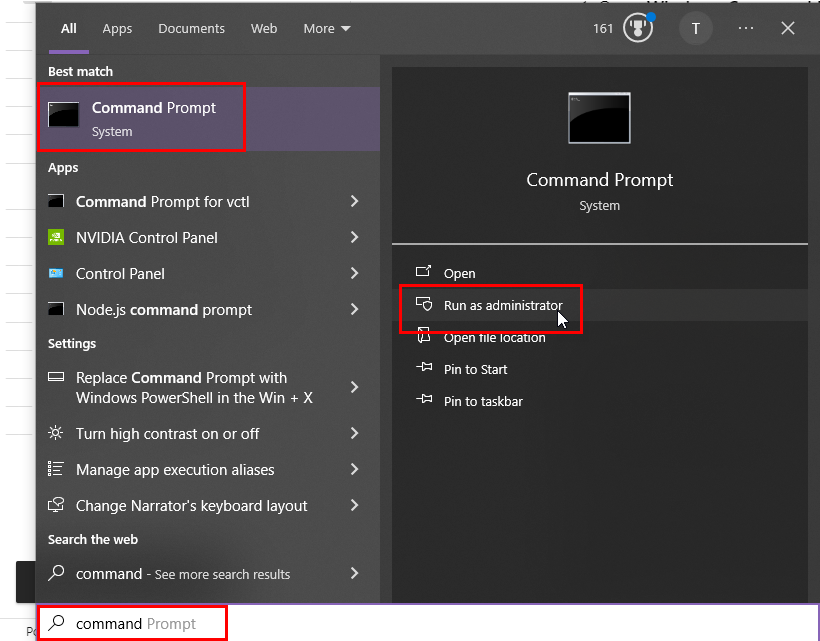Click the keyboard icon beside Replace Command Prompt
Screen dimensions: 820x641
click(x=56, y=377)
